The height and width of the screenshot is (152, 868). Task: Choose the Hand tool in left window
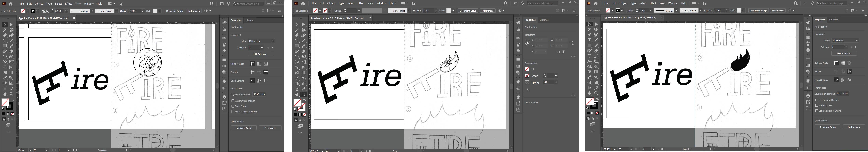click(5, 94)
